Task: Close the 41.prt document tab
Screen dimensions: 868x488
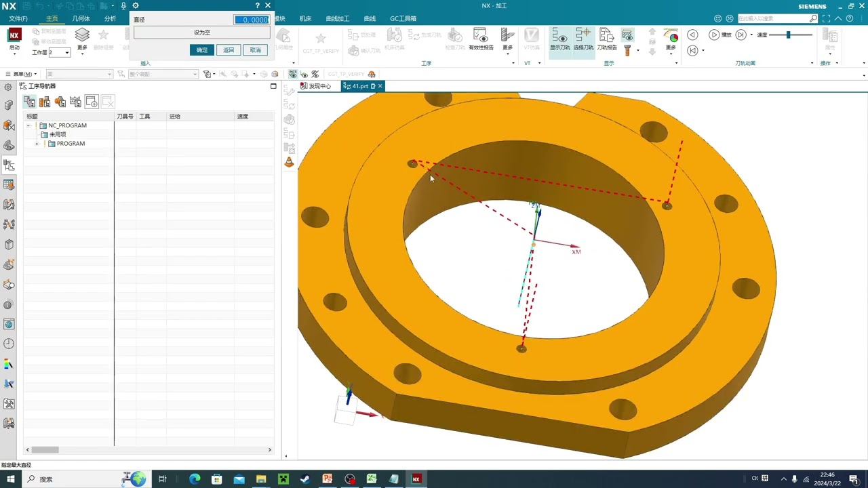Action: [x=380, y=86]
